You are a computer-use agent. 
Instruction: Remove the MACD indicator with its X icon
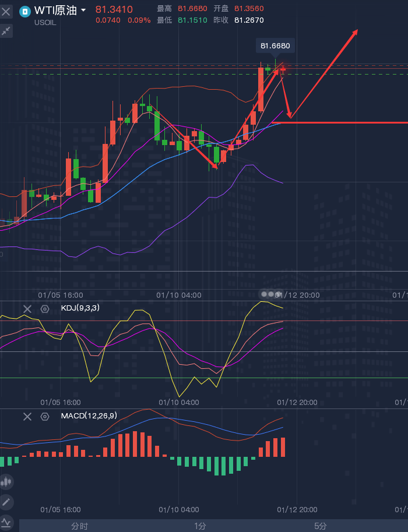tap(27, 416)
